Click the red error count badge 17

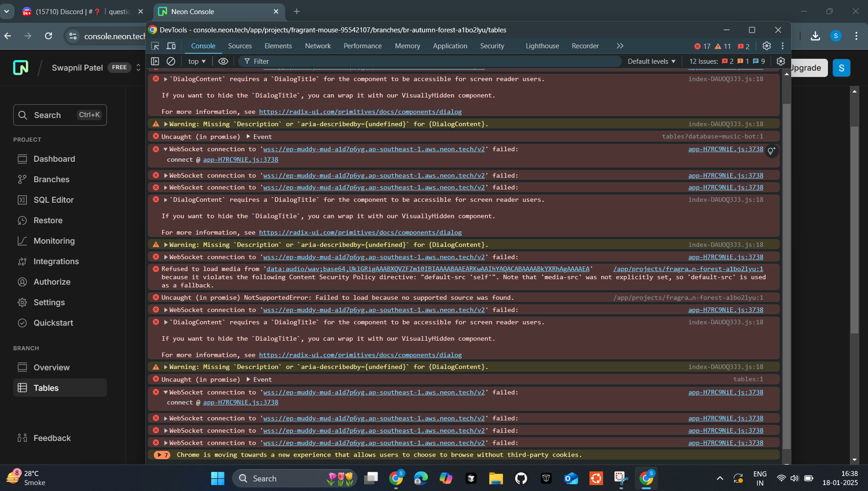tap(702, 46)
